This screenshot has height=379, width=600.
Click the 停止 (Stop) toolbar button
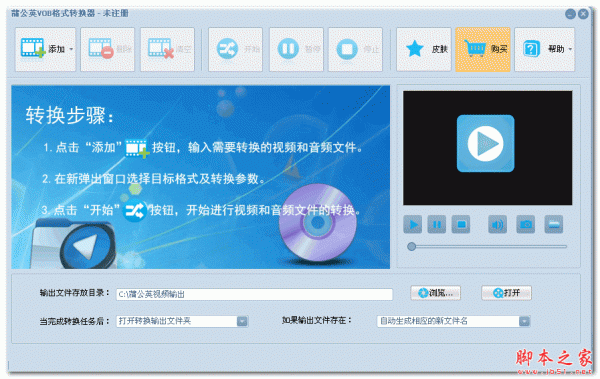[x=355, y=49]
